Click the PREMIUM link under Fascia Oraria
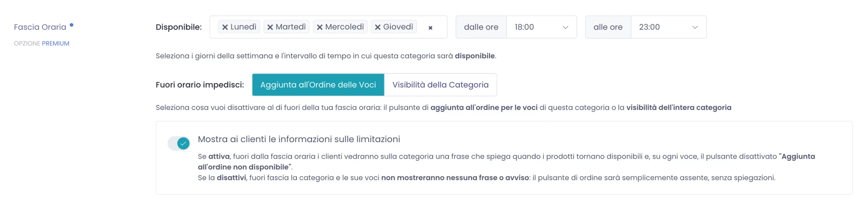The width and height of the screenshot is (868, 209). tap(56, 43)
